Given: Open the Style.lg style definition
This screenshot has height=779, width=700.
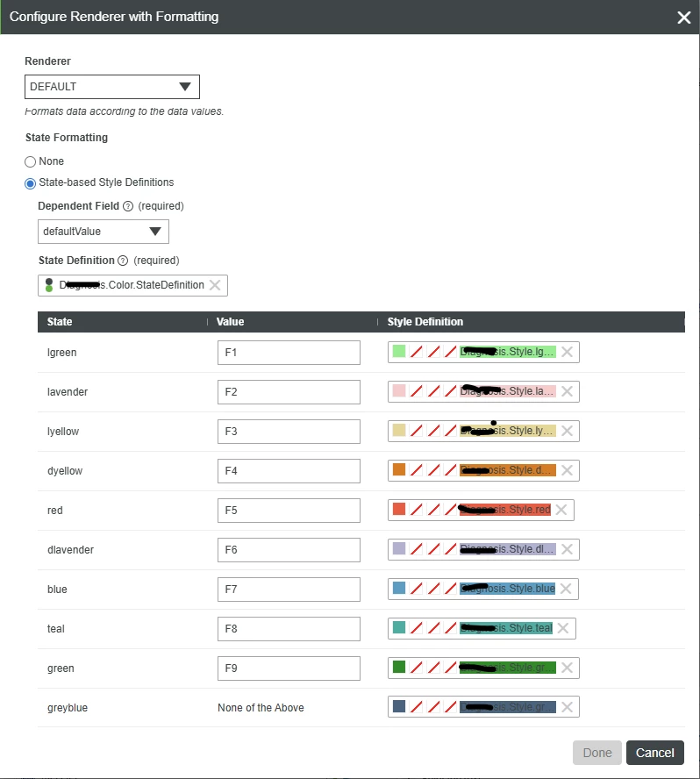Looking at the screenshot, I should pyautogui.click(x=507, y=352).
